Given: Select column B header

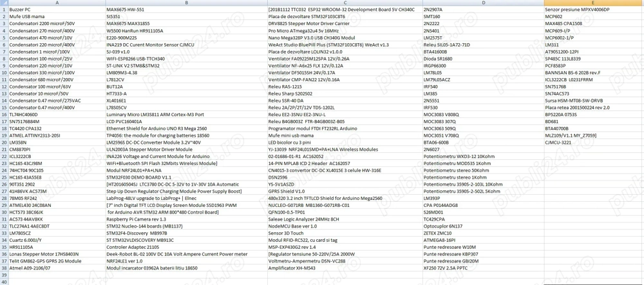Looking at the screenshot, I should click(186, 3).
